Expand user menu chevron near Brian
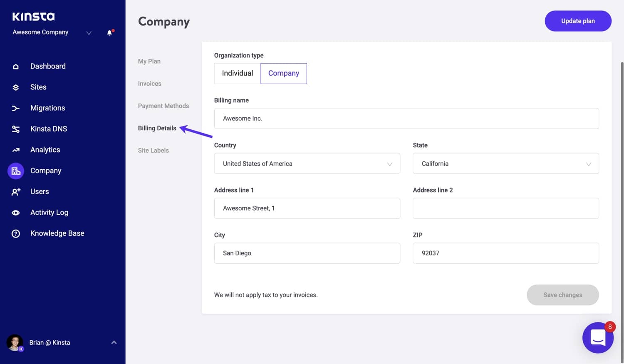The height and width of the screenshot is (364, 624). [114, 342]
